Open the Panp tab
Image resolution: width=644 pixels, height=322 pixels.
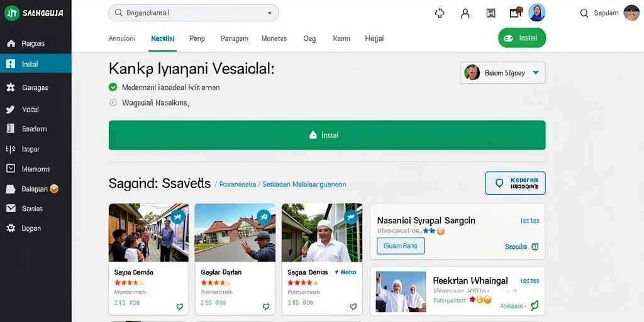pos(197,38)
